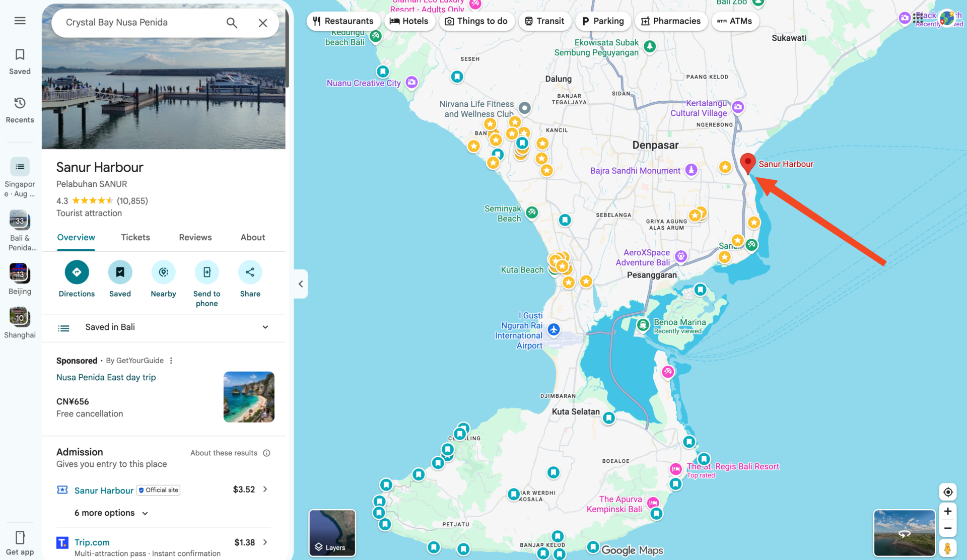Filter map by Hotels
The image size is (967, 560).
409,21
